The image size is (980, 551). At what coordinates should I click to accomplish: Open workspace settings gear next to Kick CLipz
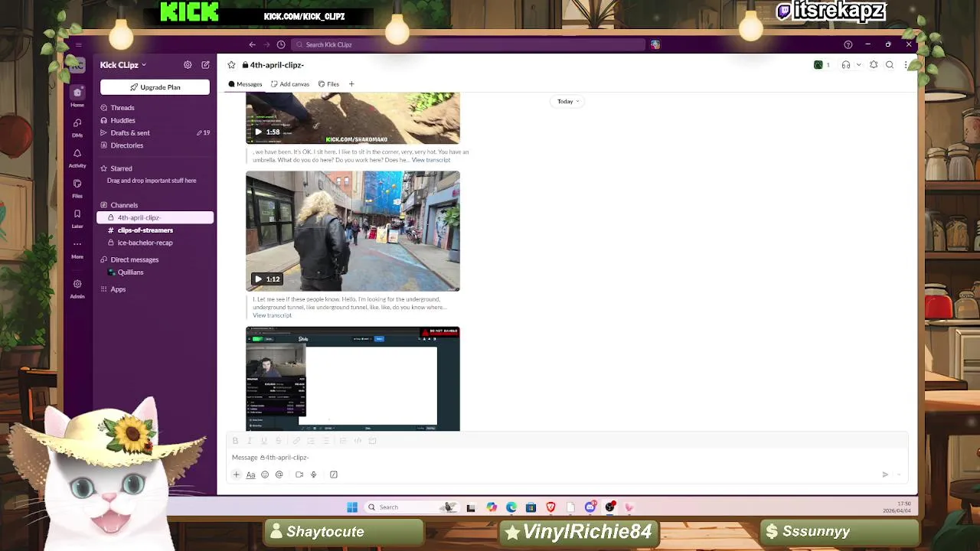[188, 65]
